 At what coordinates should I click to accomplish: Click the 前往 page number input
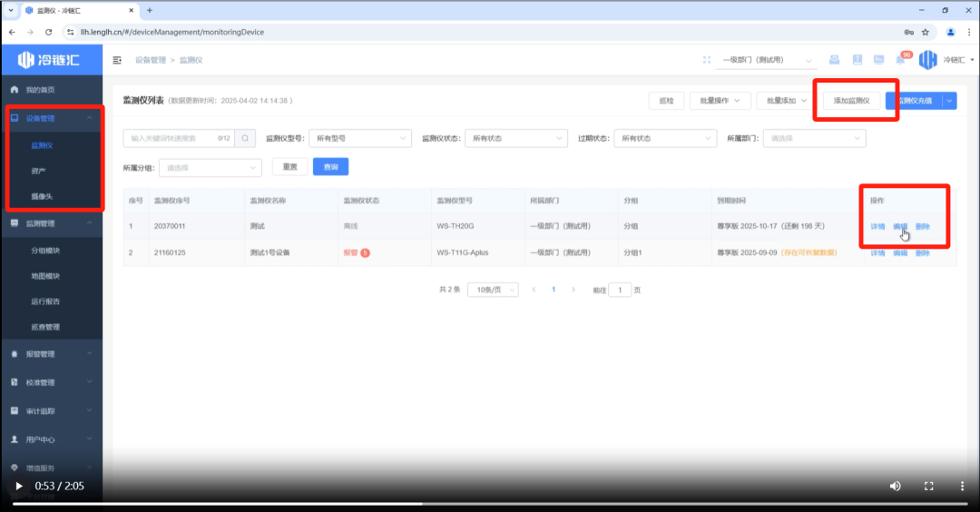tap(620, 290)
